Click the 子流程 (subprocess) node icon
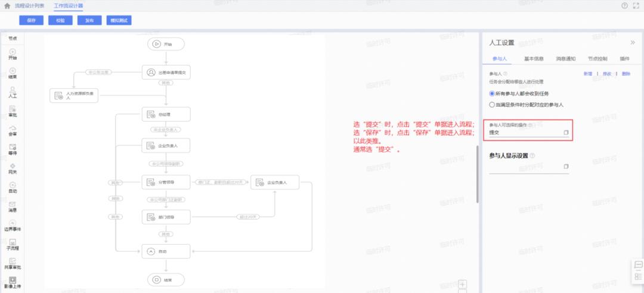This screenshot has width=644, height=293. tap(13, 242)
